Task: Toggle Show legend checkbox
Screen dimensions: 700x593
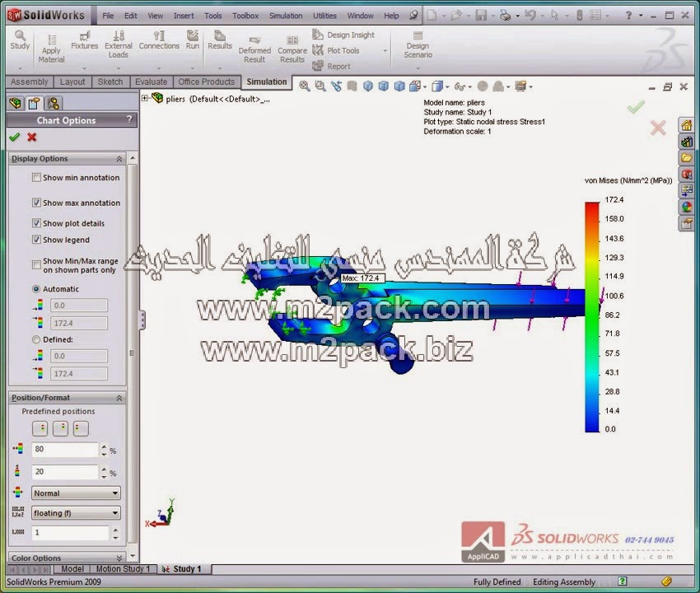Action: tap(36, 240)
